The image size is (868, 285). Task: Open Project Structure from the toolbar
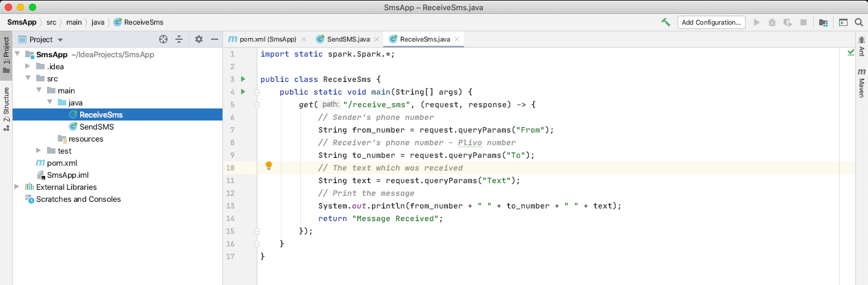[823, 22]
